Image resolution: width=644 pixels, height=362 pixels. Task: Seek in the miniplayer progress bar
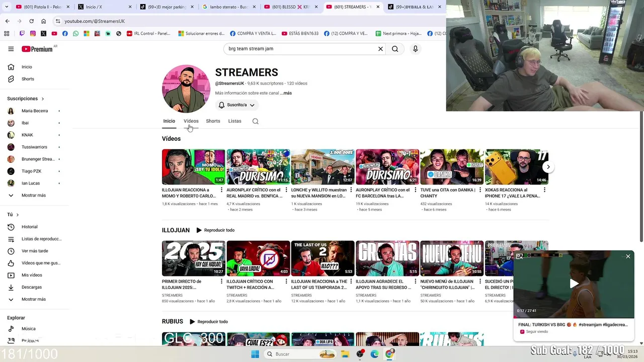click(x=574, y=317)
